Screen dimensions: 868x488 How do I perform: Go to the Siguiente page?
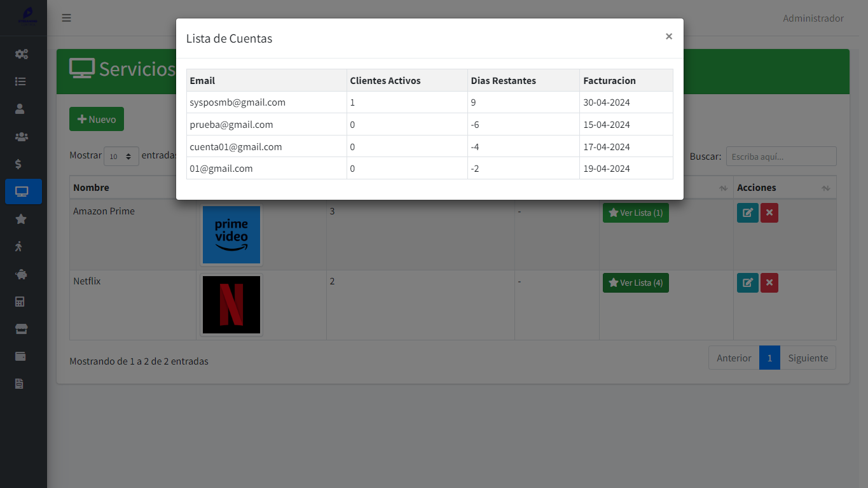point(808,358)
